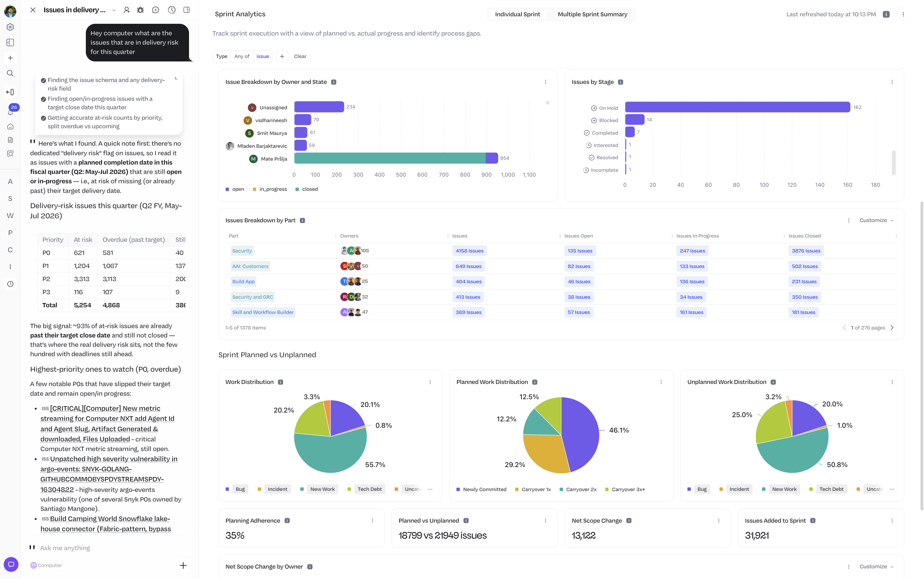
Task: Expand Net Scope Change by Owner Customize dropdown
Action: coord(876,566)
